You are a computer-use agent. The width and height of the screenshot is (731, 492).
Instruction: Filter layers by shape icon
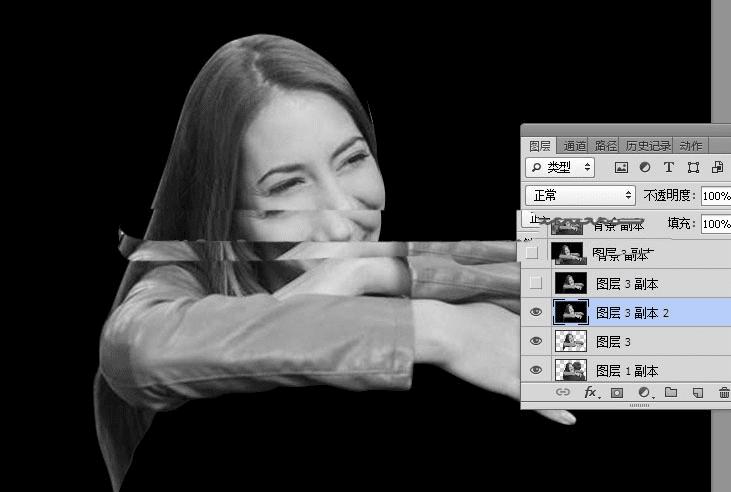[693, 167]
